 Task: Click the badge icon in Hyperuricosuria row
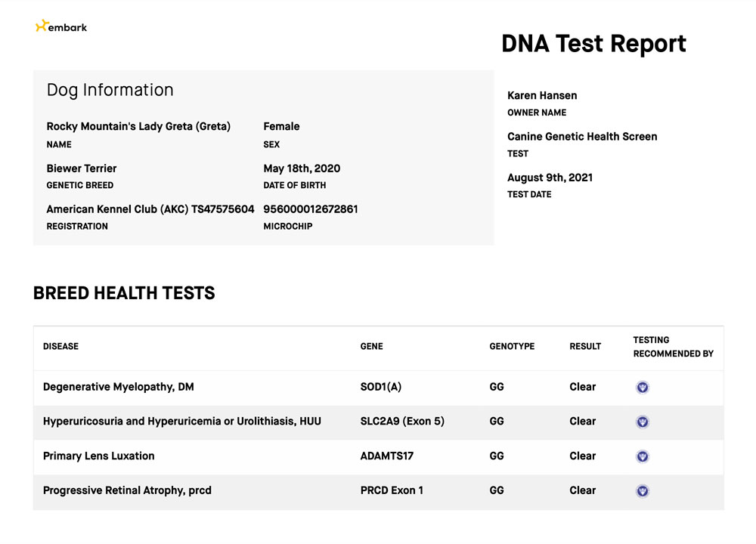643,422
